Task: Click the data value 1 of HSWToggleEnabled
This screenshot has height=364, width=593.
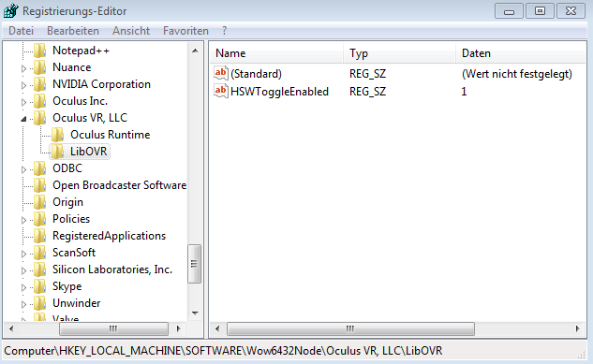Action: 464,92
